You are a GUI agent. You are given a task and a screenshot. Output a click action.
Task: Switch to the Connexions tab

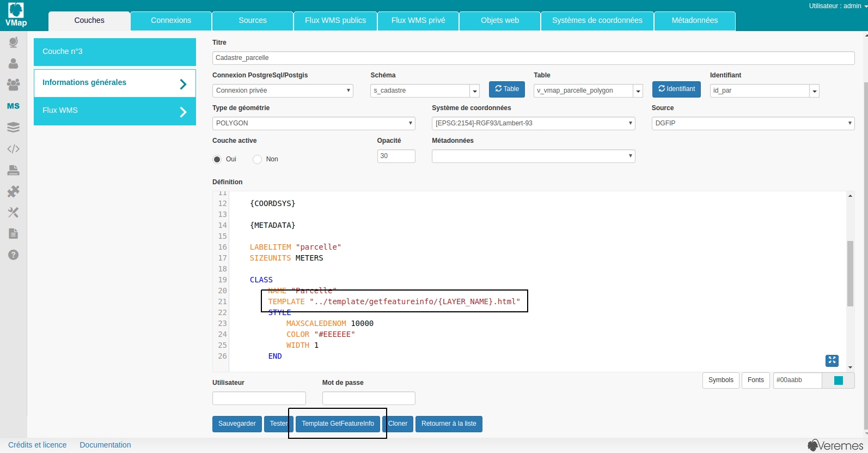pyautogui.click(x=171, y=21)
